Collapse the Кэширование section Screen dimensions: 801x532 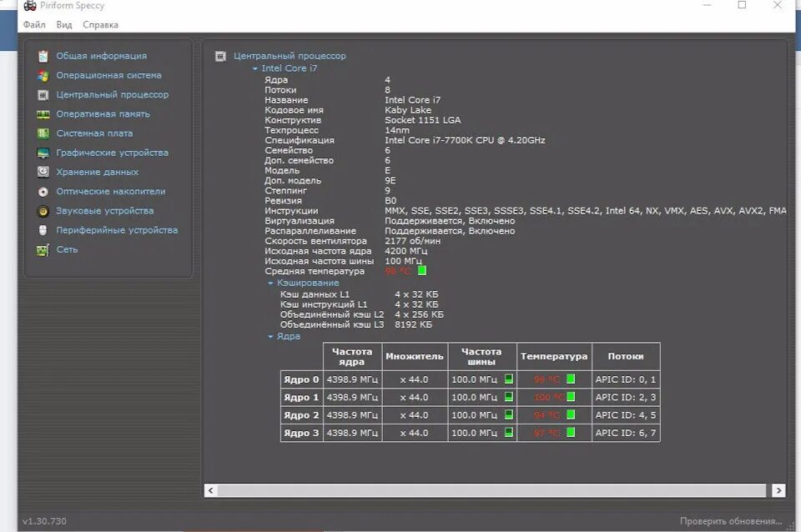[x=270, y=283]
